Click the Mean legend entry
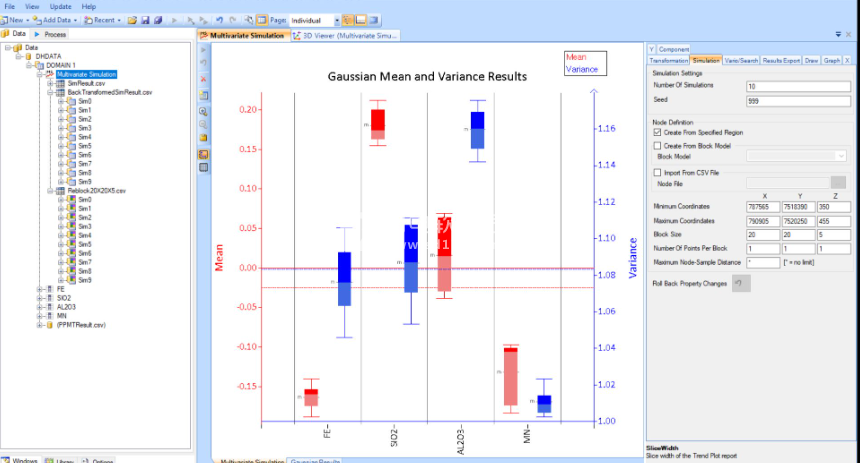 pyautogui.click(x=575, y=58)
